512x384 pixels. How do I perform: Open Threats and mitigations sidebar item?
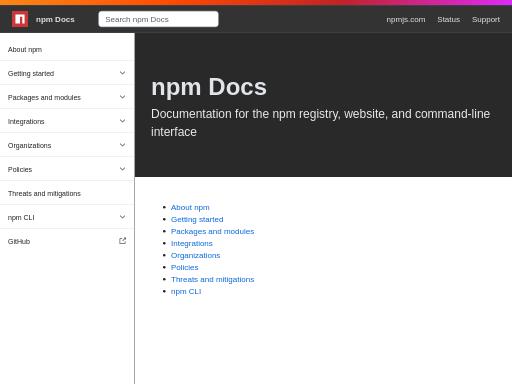coord(67,193)
